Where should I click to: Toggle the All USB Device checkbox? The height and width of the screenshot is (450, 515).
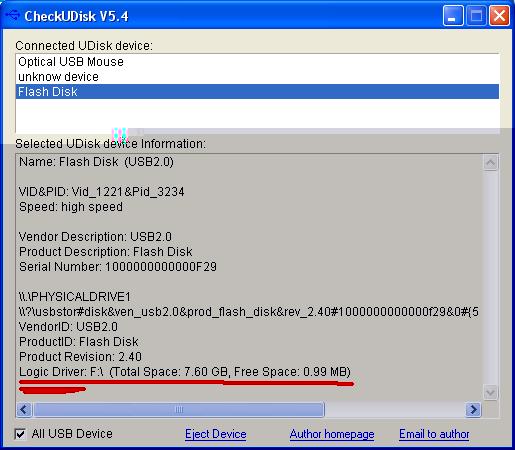click(x=20, y=434)
